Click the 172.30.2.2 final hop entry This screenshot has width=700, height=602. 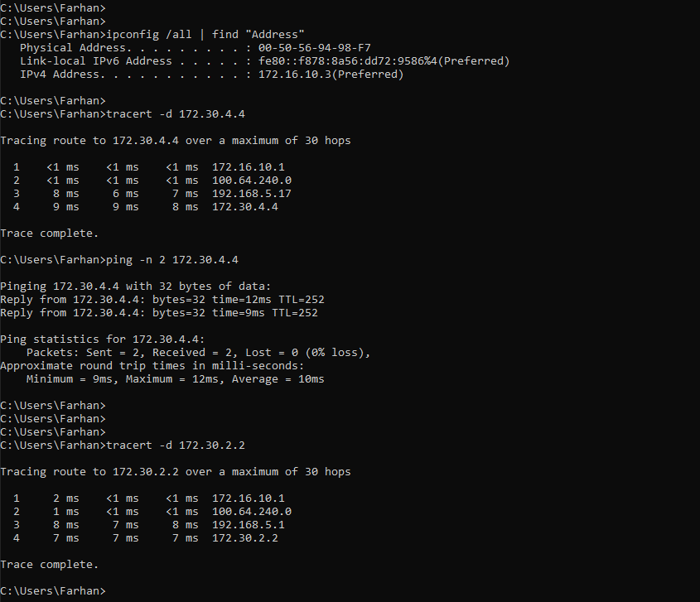click(244, 538)
